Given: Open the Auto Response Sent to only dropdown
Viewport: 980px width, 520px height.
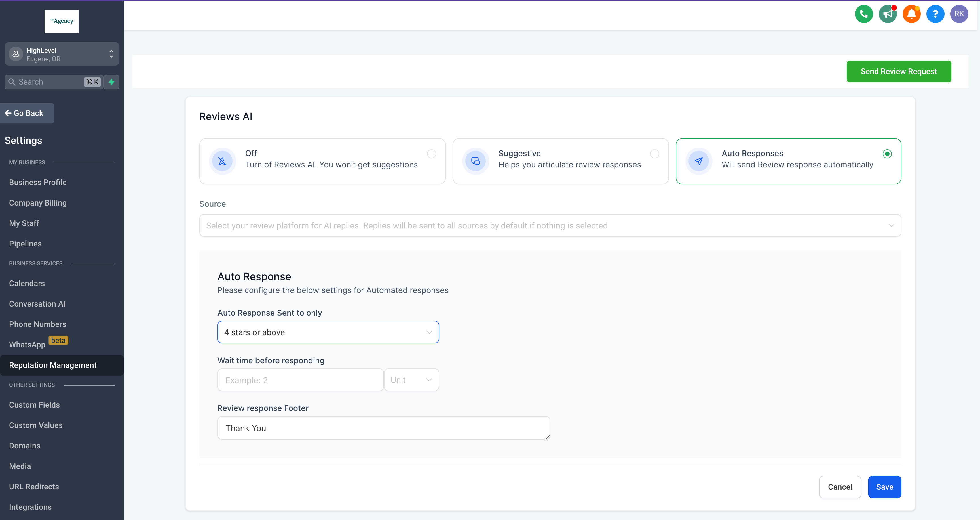Looking at the screenshot, I should coord(328,332).
